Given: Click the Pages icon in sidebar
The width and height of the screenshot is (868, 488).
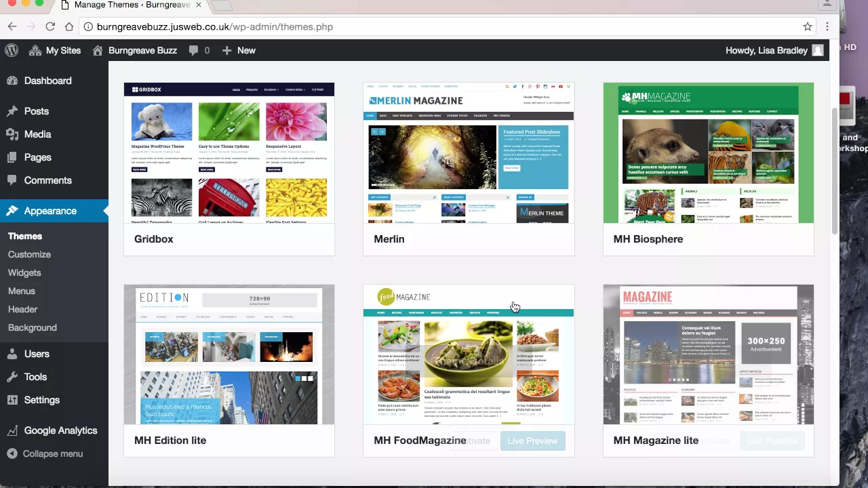Looking at the screenshot, I should tap(12, 157).
